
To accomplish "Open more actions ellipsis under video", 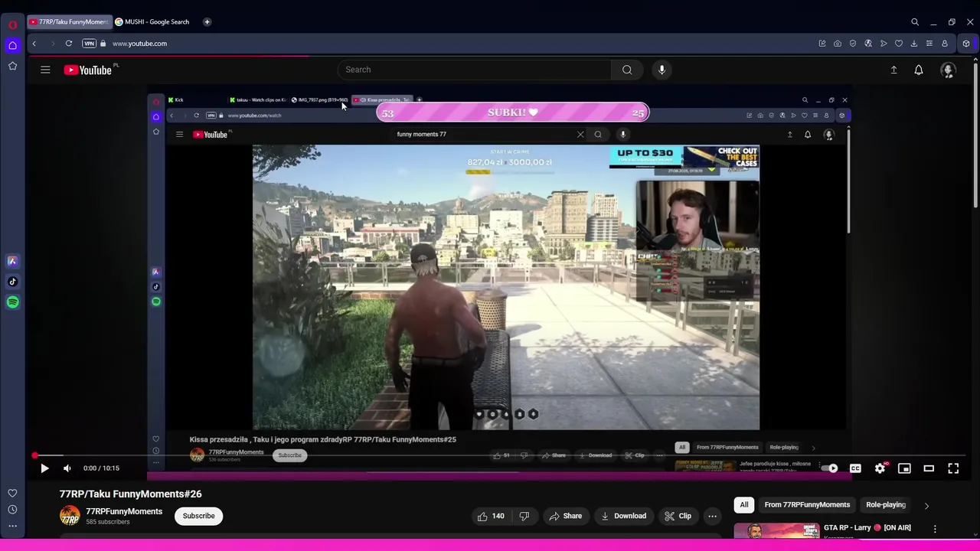I will tap(712, 516).
